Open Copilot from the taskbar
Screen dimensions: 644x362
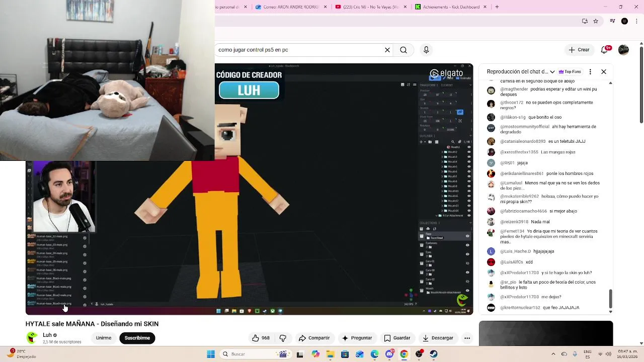[x=315, y=354]
